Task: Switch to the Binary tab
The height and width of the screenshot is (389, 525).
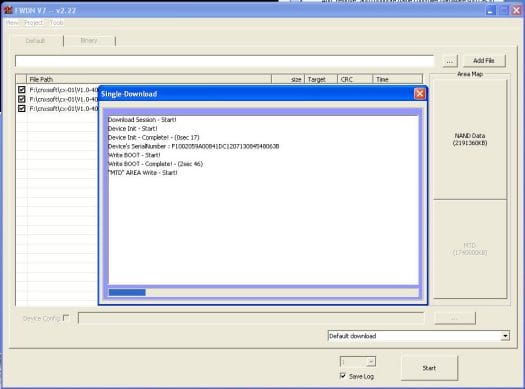Action: pos(89,41)
